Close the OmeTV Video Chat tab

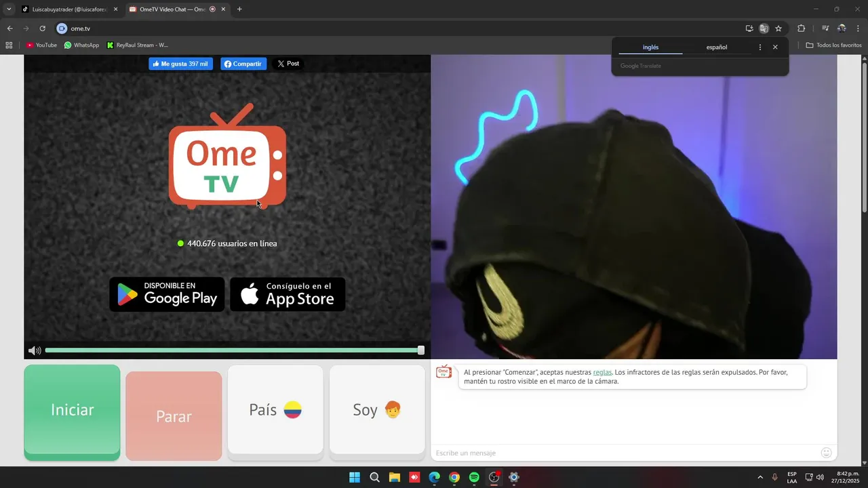click(223, 9)
